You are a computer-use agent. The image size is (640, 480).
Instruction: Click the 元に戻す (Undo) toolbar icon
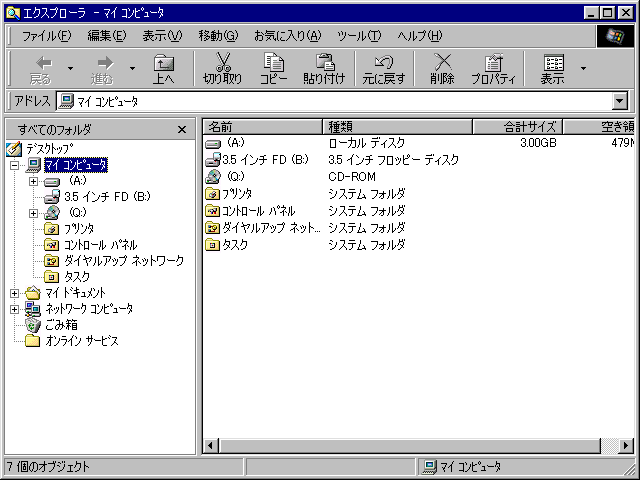(384, 62)
